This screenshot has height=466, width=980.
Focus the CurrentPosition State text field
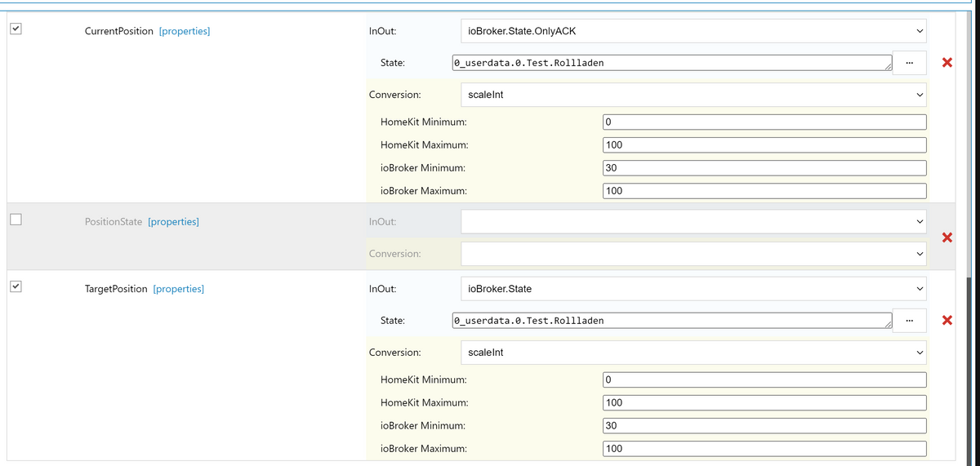(x=671, y=63)
